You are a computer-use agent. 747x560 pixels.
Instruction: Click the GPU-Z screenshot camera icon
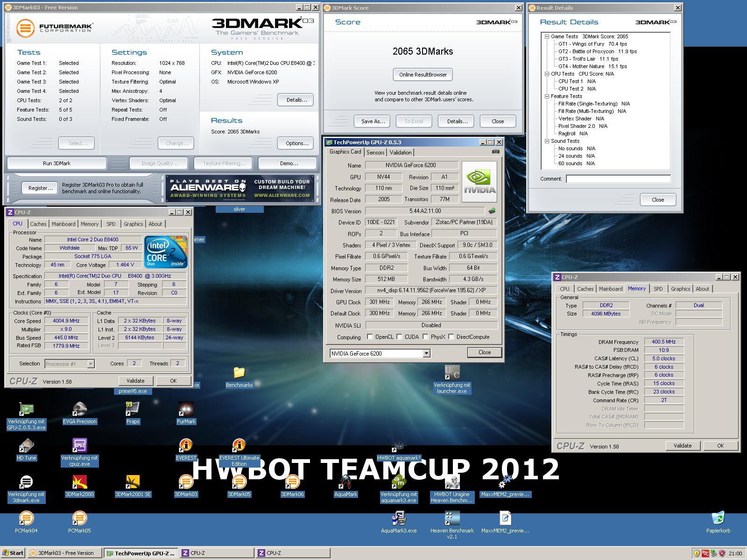click(x=496, y=151)
